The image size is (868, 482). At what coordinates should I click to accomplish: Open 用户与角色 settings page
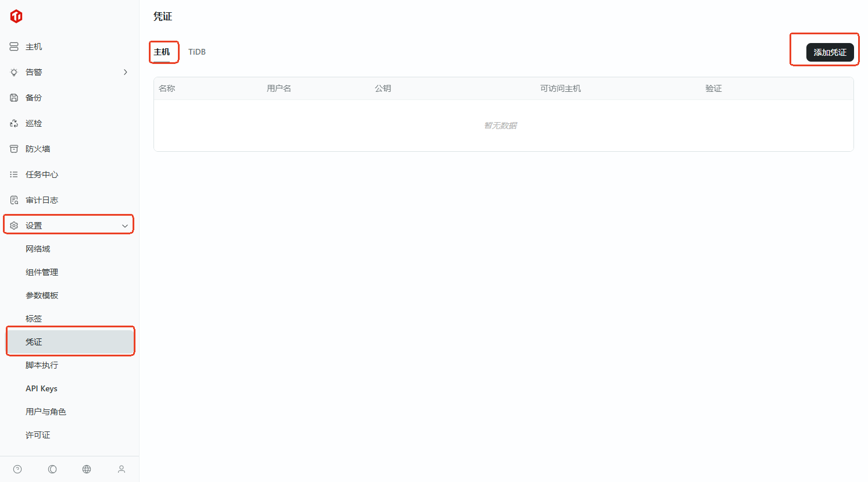pyautogui.click(x=46, y=412)
